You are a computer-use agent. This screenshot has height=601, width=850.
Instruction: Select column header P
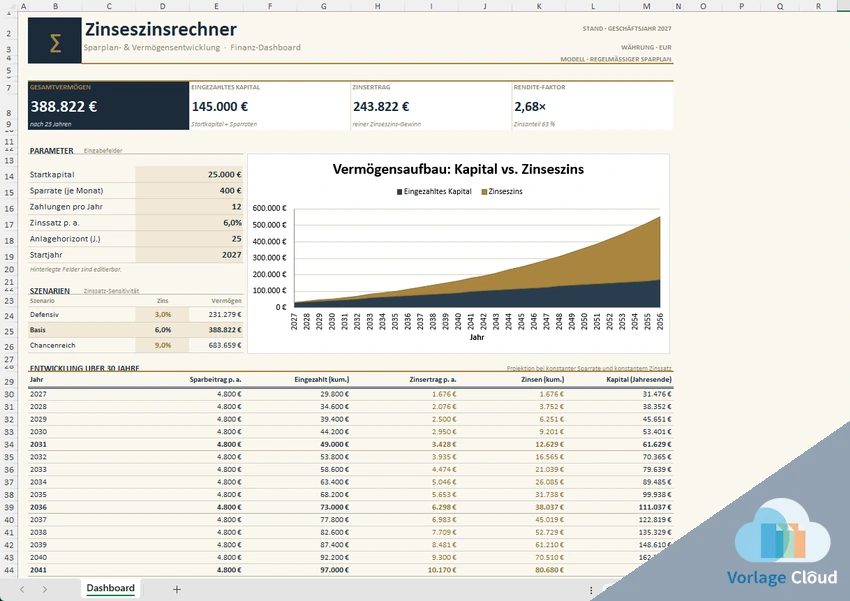point(741,6)
